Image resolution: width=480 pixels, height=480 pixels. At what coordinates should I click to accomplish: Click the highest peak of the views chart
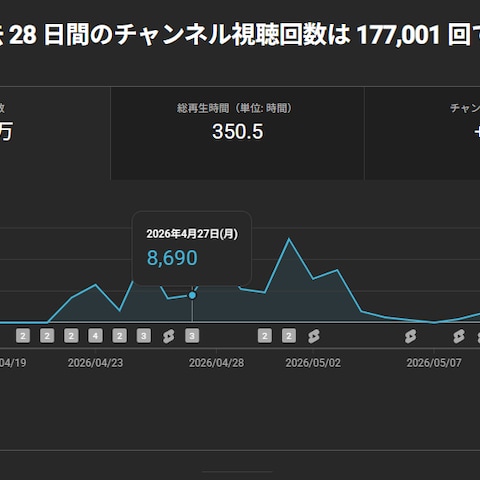(x=289, y=239)
